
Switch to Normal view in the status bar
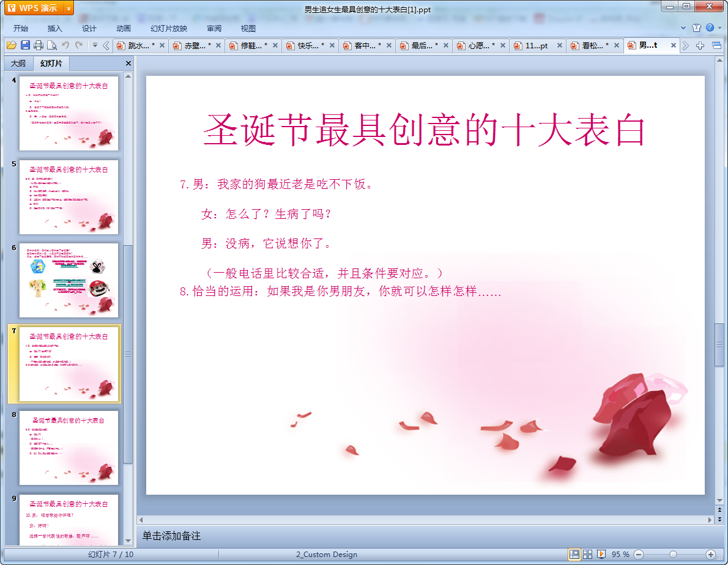(574, 555)
